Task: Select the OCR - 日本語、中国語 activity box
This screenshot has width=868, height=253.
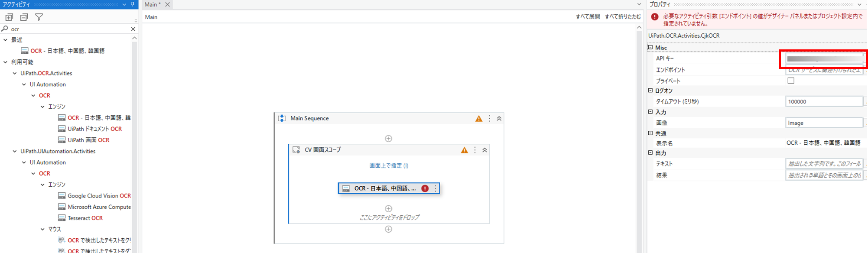Action: pos(389,188)
